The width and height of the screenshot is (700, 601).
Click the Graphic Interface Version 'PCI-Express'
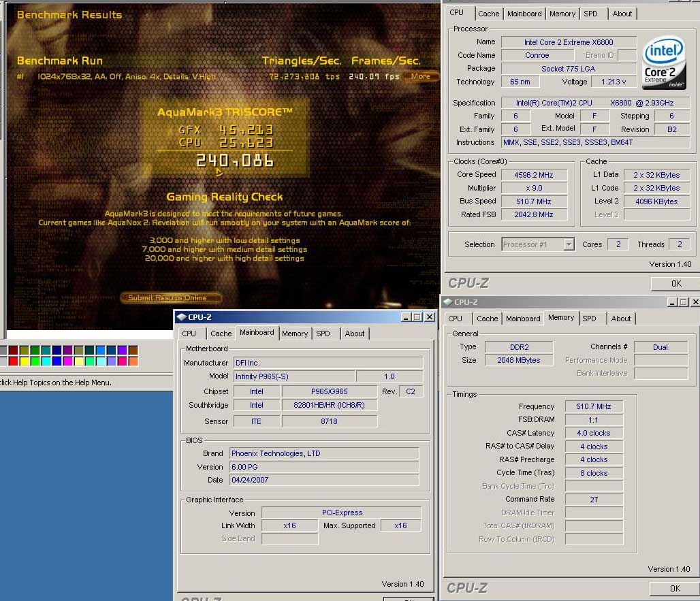click(342, 513)
